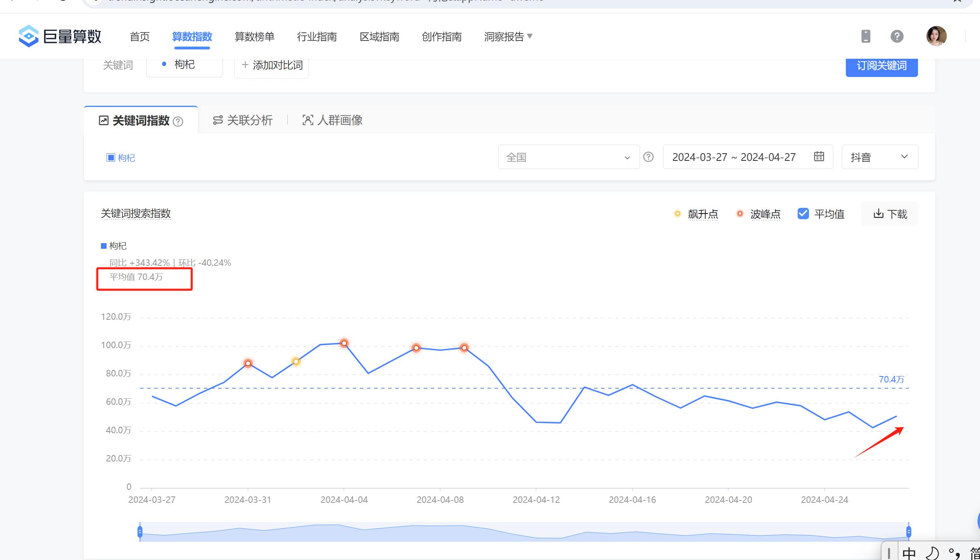This screenshot has height=560, width=980.
Task: Switch to the 人群画像 tab
Action: (x=332, y=120)
